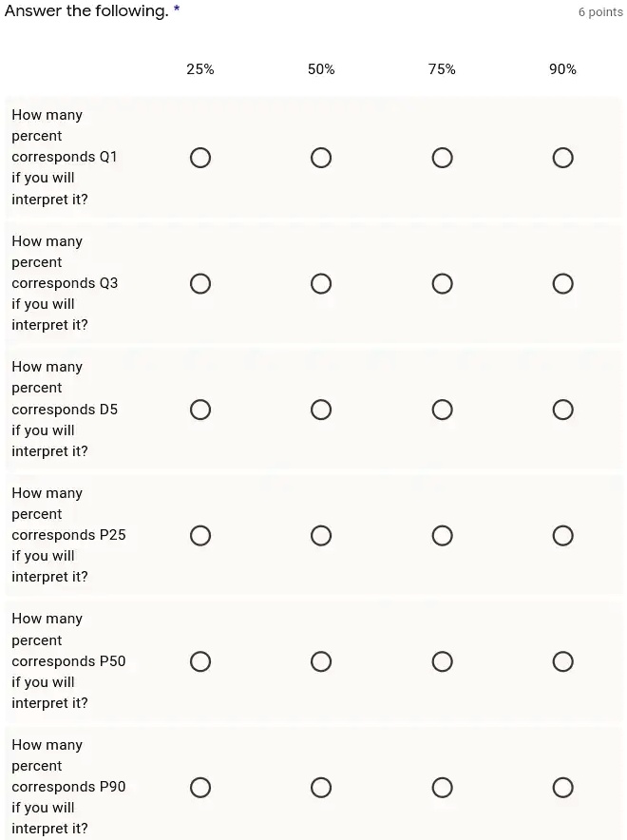The height and width of the screenshot is (840, 627).
Task: Mark 90% for the Q3 question
Action: pos(562,283)
